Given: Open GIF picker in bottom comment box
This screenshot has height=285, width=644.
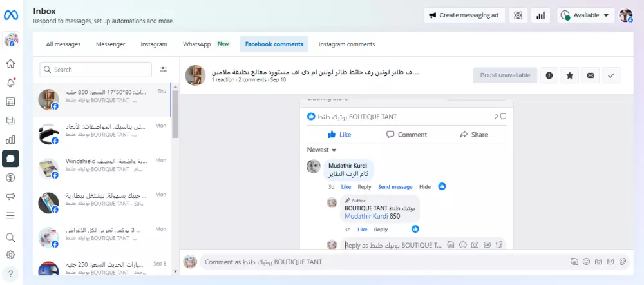Looking at the screenshot, I should (x=611, y=262).
